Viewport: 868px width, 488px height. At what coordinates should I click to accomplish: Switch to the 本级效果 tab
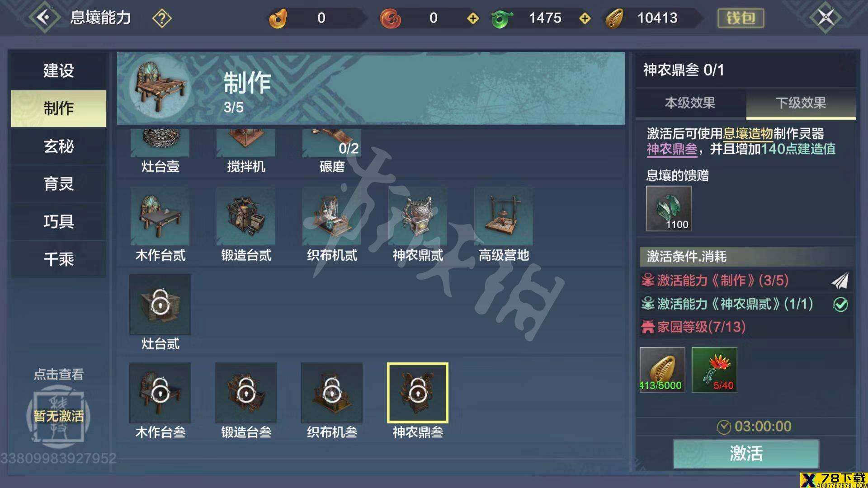[690, 103]
